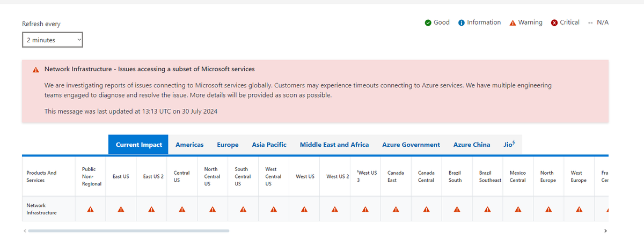This screenshot has height=238, width=644.
Task: Click the East US column header
Action: click(x=121, y=176)
